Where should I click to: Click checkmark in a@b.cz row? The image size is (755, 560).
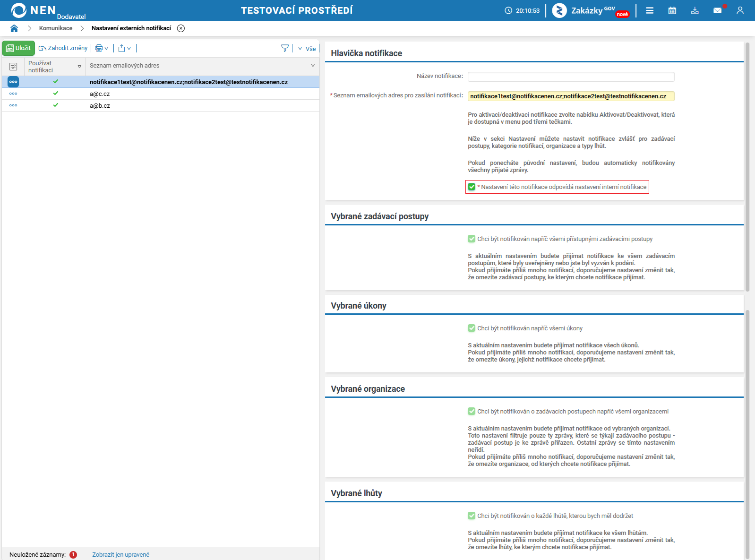pos(56,105)
